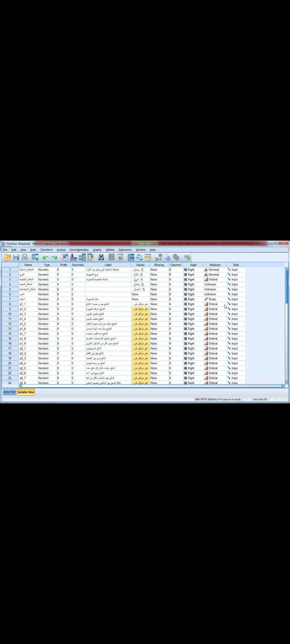Click horizontal scrollbar left arrow

tap(20, 386)
